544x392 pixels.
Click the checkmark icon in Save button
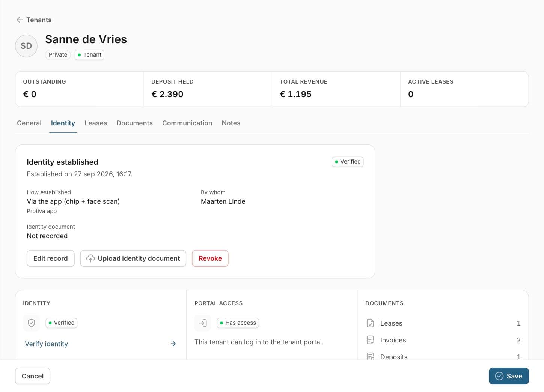click(499, 376)
